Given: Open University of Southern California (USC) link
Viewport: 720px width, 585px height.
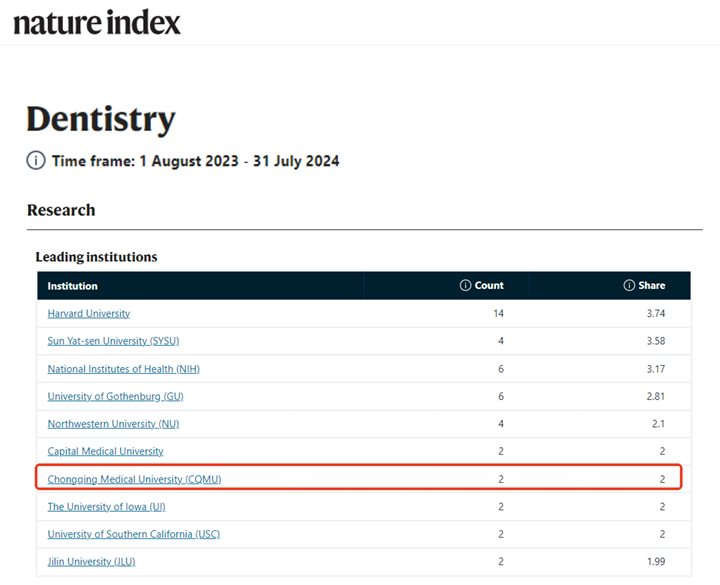Looking at the screenshot, I should [x=133, y=534].
